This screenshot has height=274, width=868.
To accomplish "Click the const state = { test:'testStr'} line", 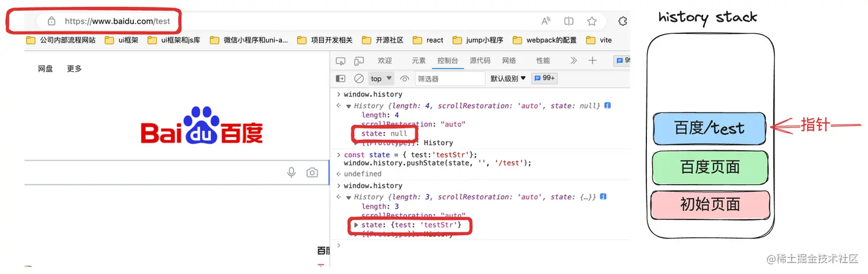I will pos(410,155).
